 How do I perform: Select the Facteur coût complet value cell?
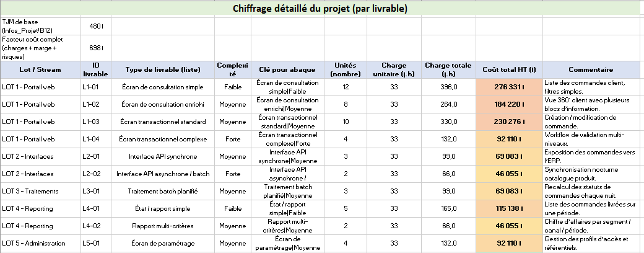pyautogui.click(x=95, y=48)
